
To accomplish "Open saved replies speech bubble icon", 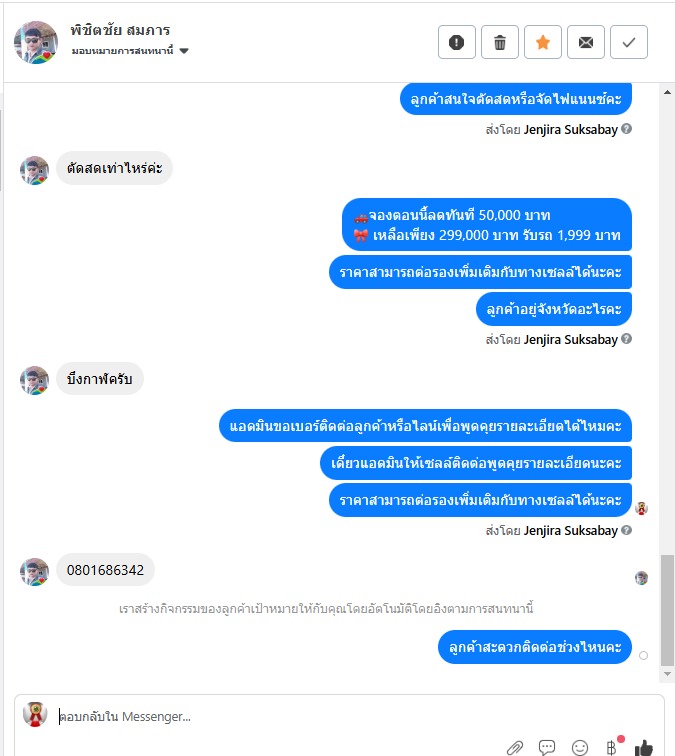I will click(x=547, y=747).
